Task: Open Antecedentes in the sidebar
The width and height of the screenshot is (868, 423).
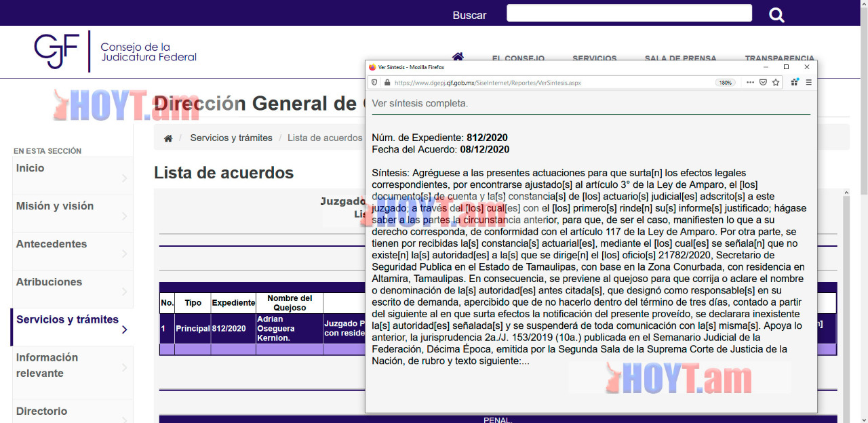Action: 52,244
